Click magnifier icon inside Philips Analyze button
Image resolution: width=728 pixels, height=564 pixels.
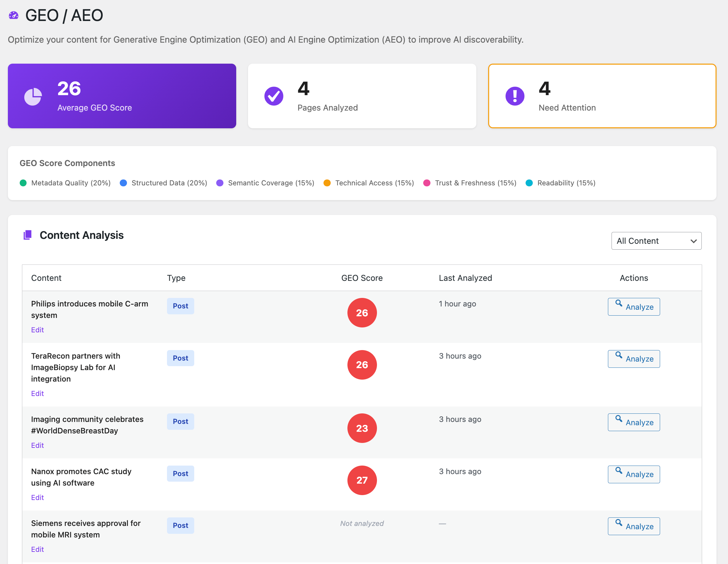pyautogui.click(x=619, y=304)
